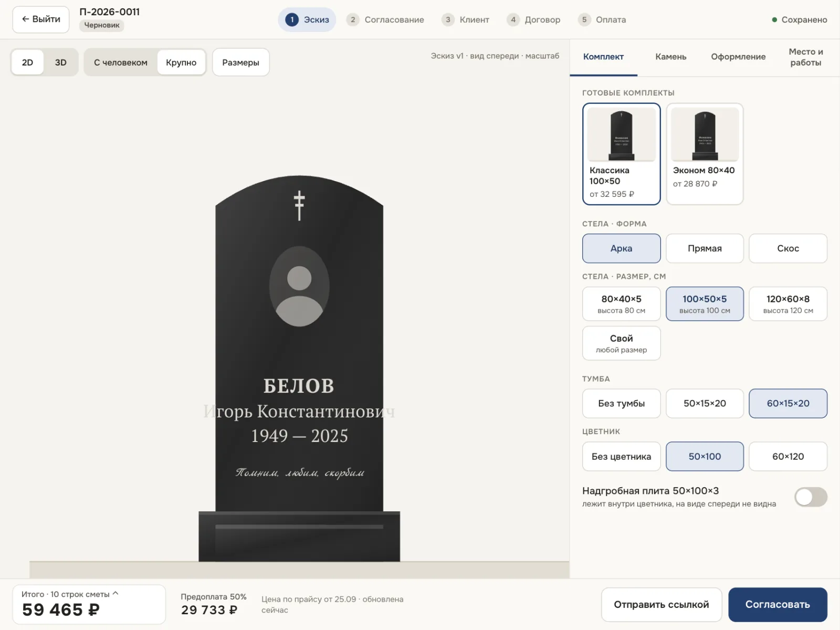Viewport: 840px width, 630px height.
Task: Expand the Итого estimate lines chevron
Action: [x=115, y=593]
